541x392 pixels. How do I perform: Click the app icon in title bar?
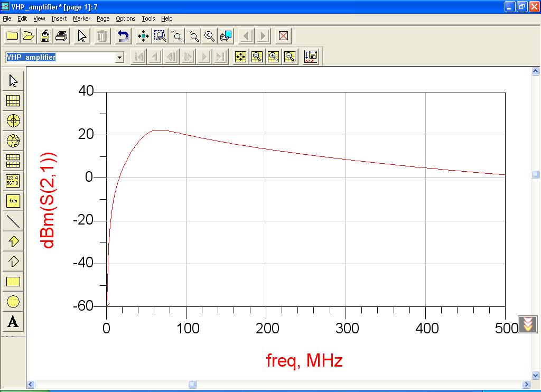[5, 6]
